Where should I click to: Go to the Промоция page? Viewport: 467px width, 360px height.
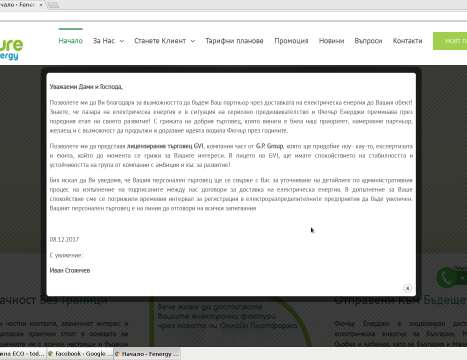[291, 41]
